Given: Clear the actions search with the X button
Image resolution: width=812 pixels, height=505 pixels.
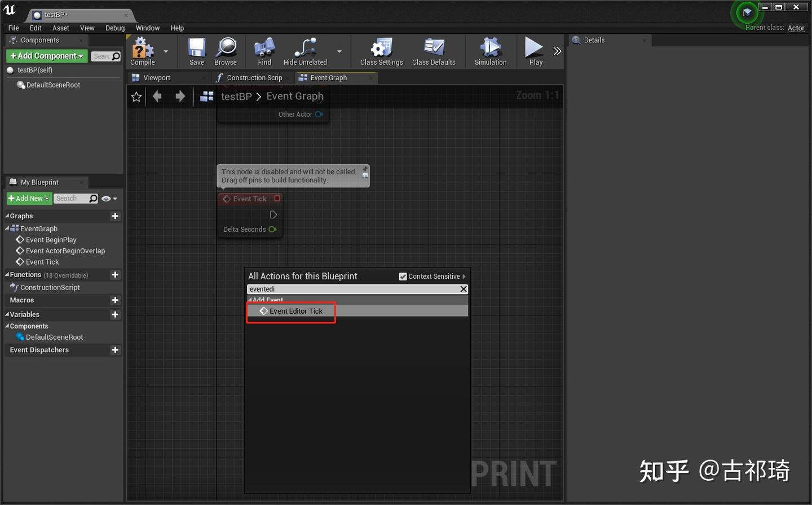Looking at the screenshot, I should pos(463,289).
